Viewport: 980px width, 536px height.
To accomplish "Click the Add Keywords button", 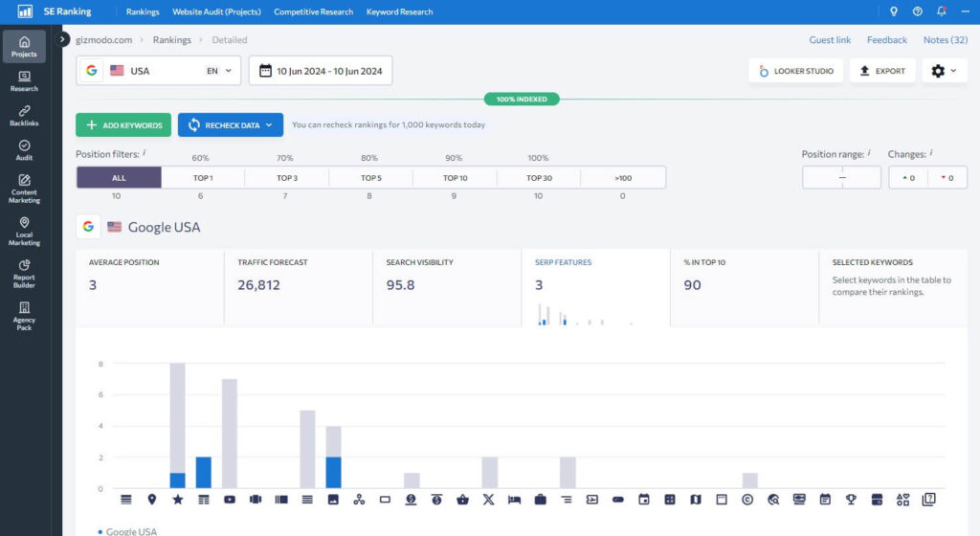I will click(x=123, y=125).
